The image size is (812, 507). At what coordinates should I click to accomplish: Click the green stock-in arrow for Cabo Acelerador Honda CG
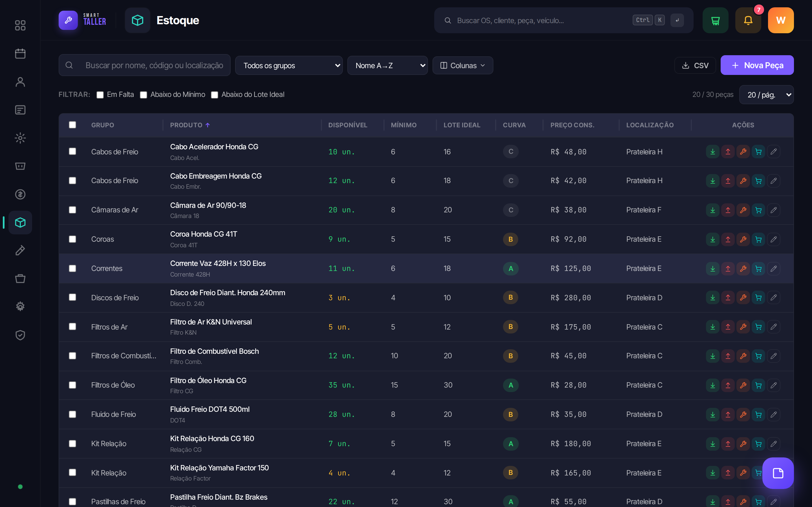(x=712, y=152)
